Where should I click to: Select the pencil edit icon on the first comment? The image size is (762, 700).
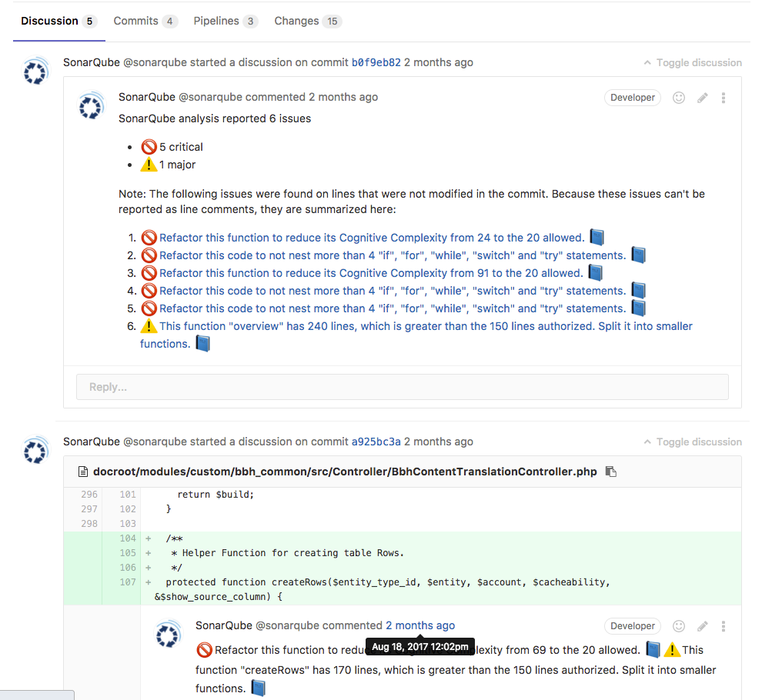[701, 98]
